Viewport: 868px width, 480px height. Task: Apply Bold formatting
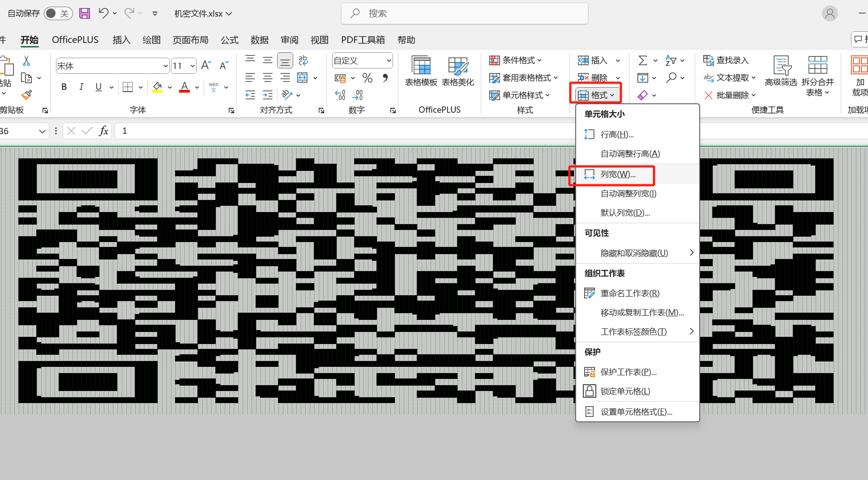(x=64, y=87)
